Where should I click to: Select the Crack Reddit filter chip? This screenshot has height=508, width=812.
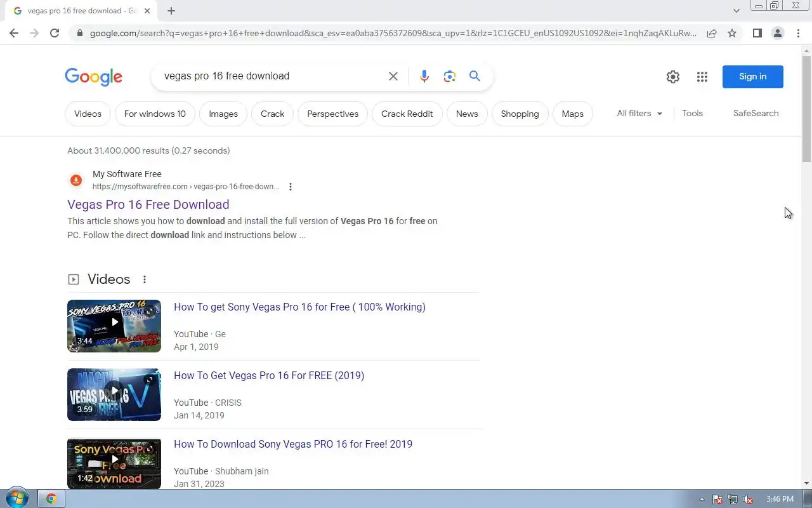[407, 114]
